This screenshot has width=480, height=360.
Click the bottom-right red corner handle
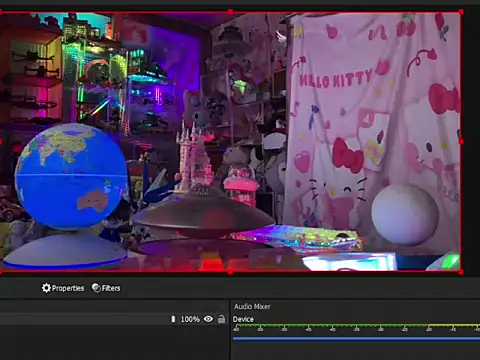[x=461, y=272]
